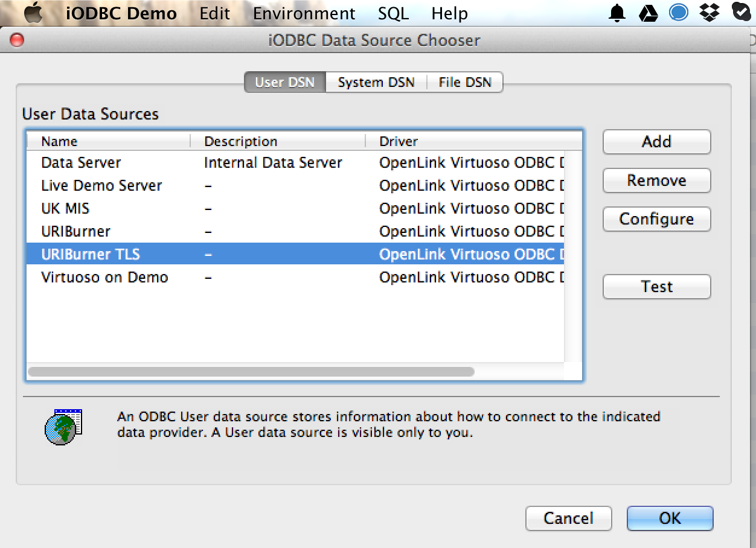Remove the selected data source
Viewport: 756px width, 548px height.
tap(656, 180)
